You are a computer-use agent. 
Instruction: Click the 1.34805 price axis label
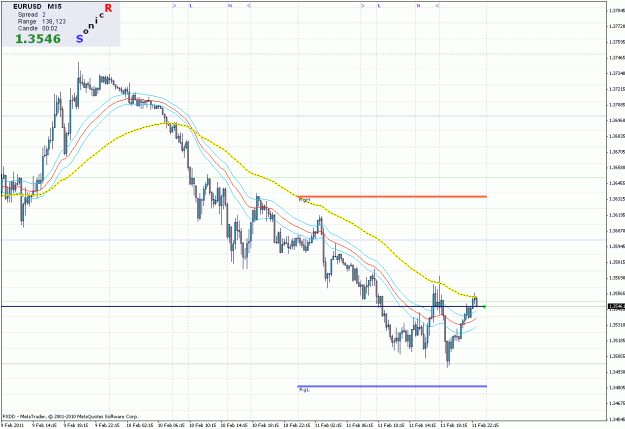[x=616, y=388]
